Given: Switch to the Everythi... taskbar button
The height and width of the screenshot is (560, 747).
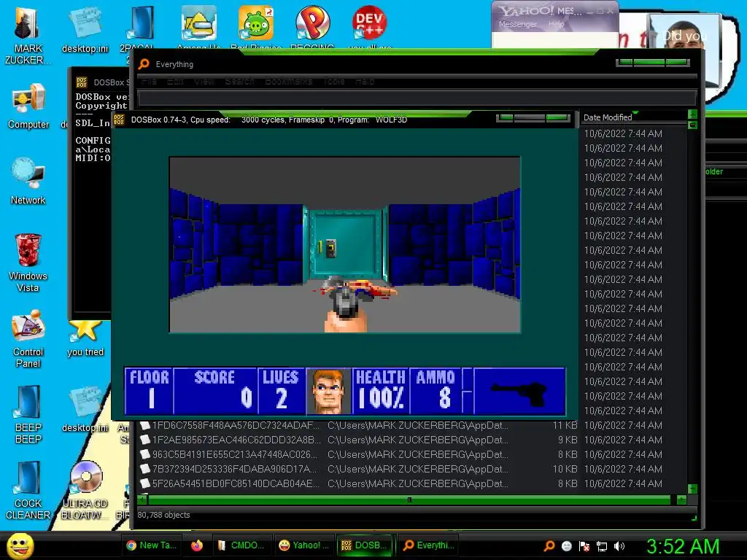Looking at the screenshot, I should click(x=428, y=545).
